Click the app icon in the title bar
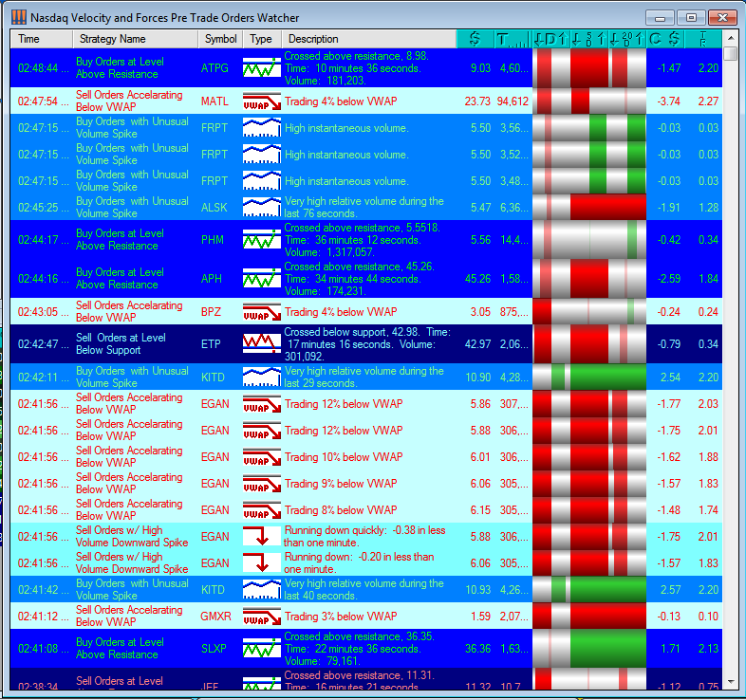This screenshot has height=700, width=746. click(x=19, y=17)
